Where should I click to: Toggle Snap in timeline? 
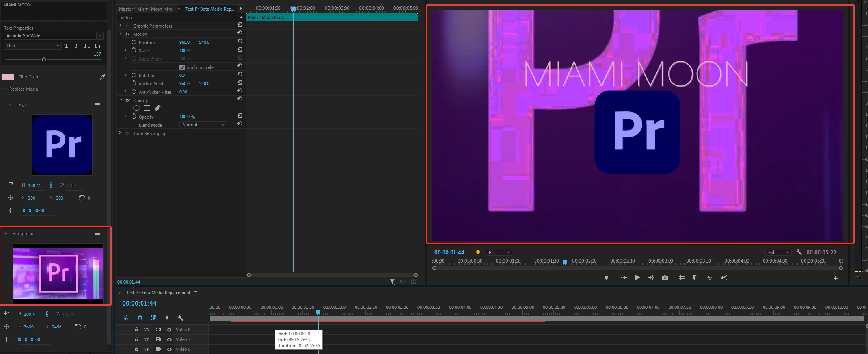[140, 318]
